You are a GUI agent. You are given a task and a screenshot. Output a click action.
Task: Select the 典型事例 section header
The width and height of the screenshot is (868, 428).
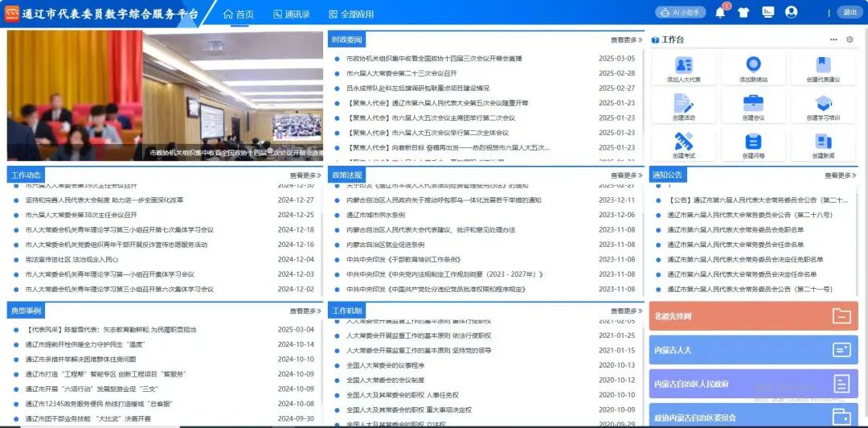(x=26, y=311)
